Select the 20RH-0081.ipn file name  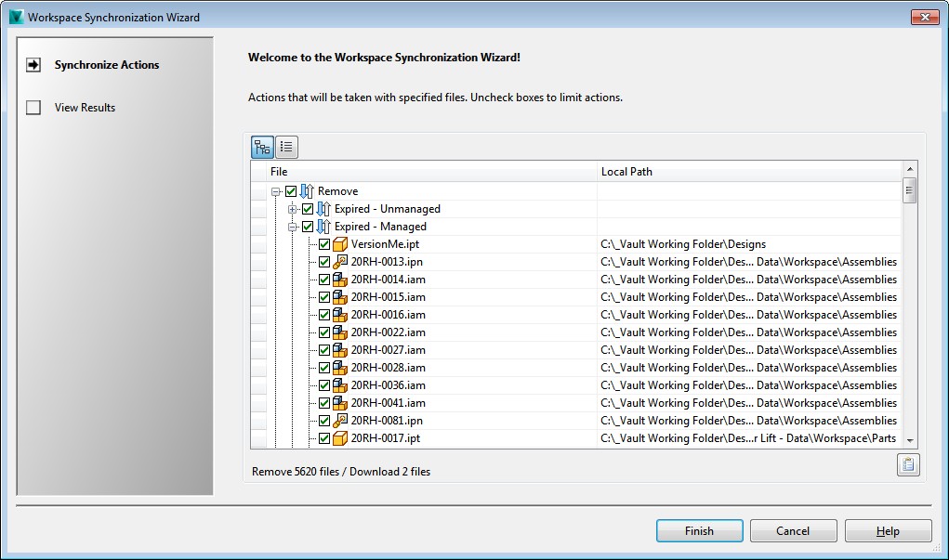coord(387,421)
